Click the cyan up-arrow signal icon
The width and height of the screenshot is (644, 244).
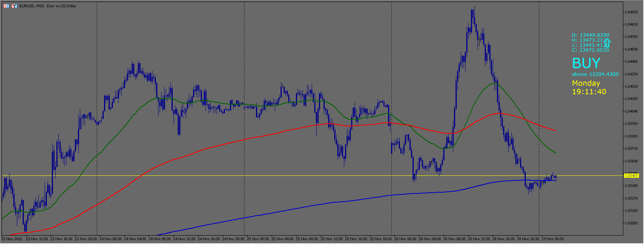(x=607, y=43)
